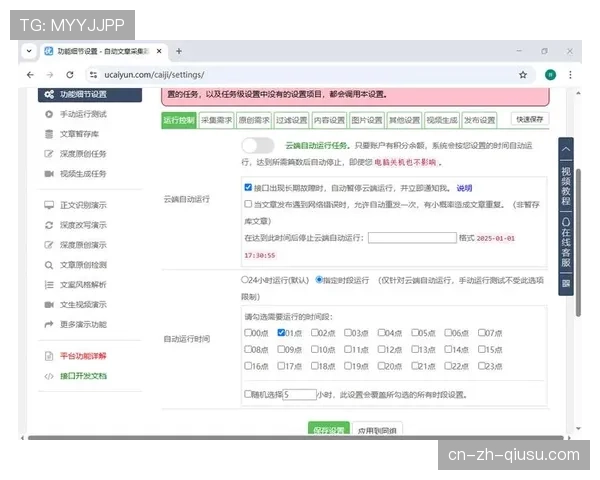The image size is (600, 480).
Task: Click the 应用到同组 button
Action: click(x=377, y=429)
